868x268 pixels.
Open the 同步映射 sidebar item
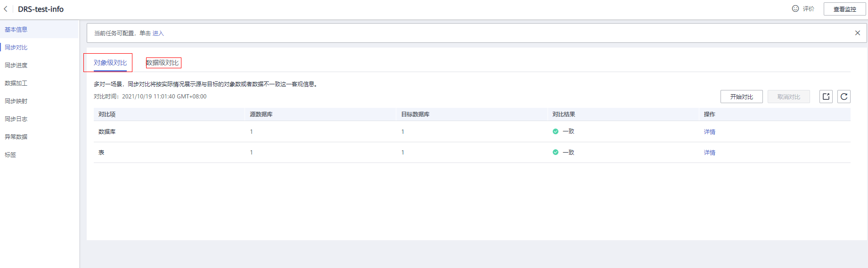click(16, 101)
